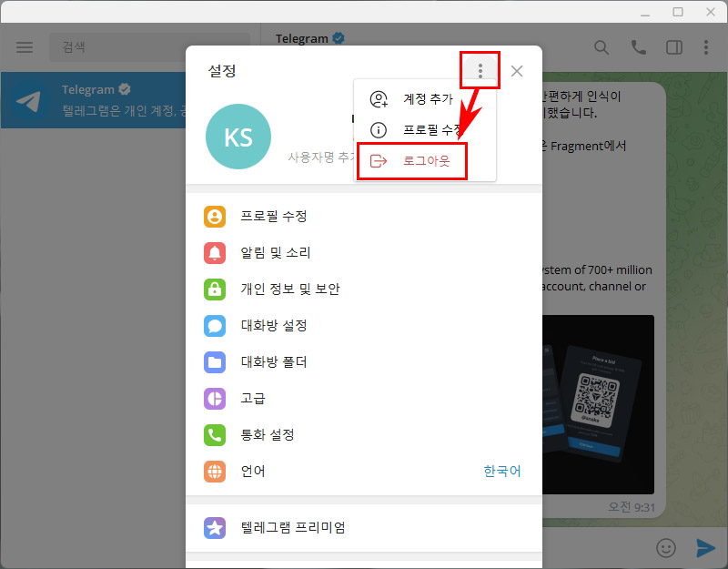Click the info circle icon in menu

379,129
